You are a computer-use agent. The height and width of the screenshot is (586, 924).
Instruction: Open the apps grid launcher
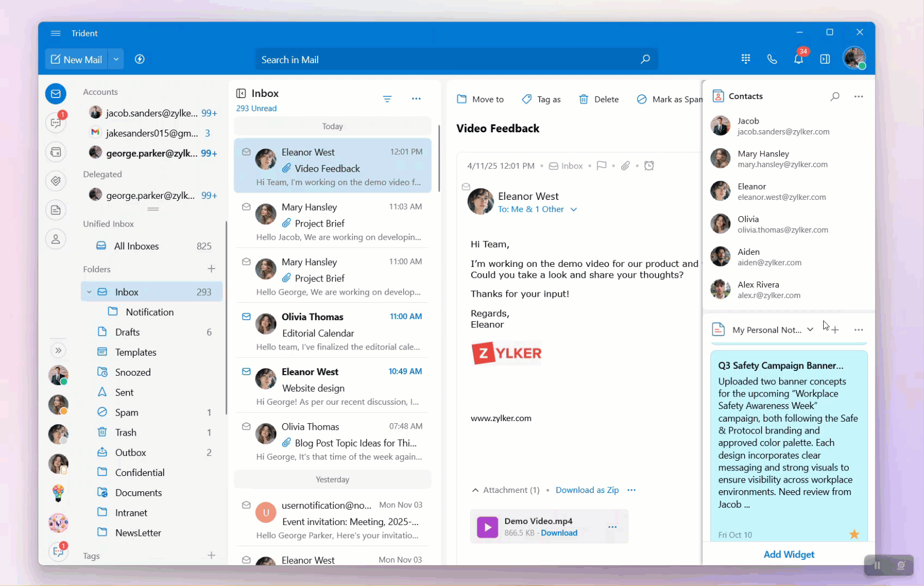click(x=746, y=59)
